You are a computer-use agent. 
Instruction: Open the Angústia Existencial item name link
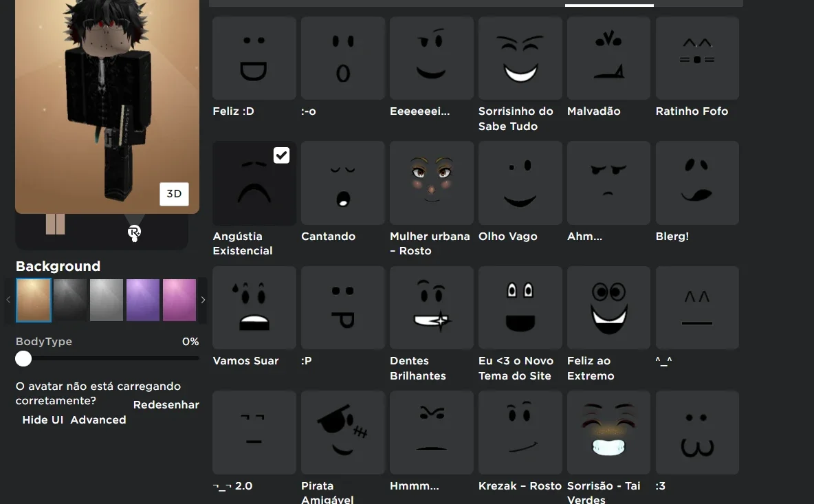tap(243, 243)
